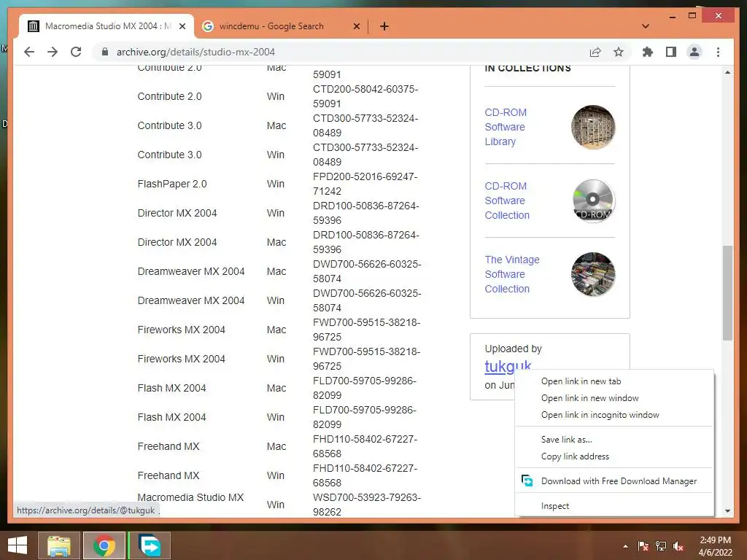
Task: Click the Freehand MX Win serial number
Action: coord(365,475)
